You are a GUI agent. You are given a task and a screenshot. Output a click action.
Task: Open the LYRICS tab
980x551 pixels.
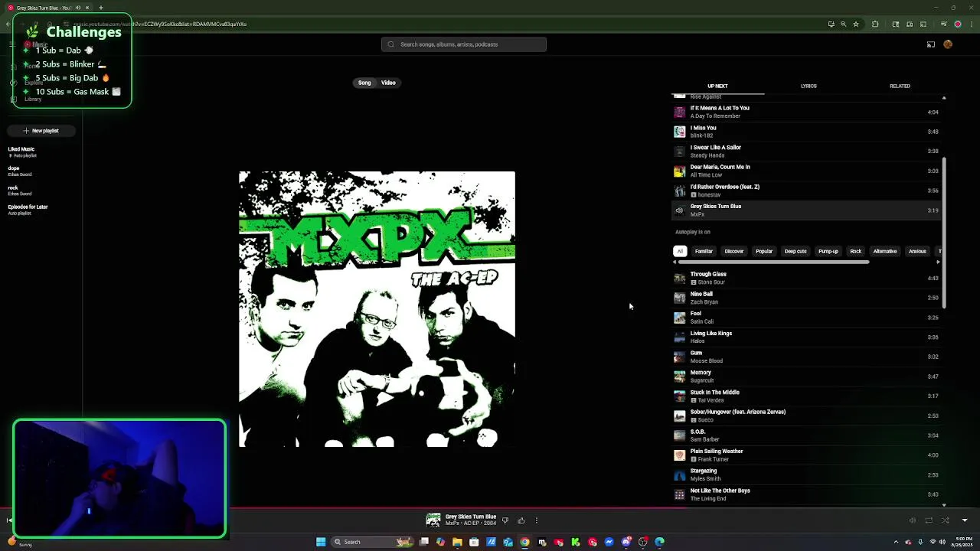(x=808, y=86)
